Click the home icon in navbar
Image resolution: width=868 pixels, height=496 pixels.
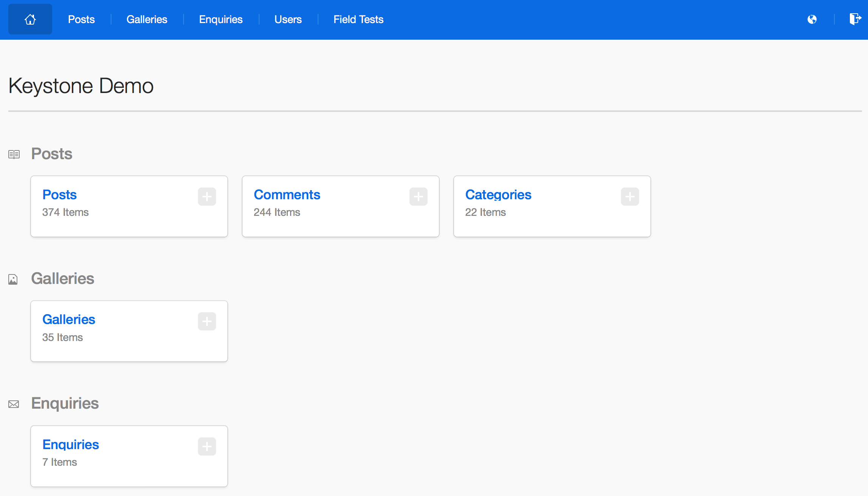click(x=30, y=19)
